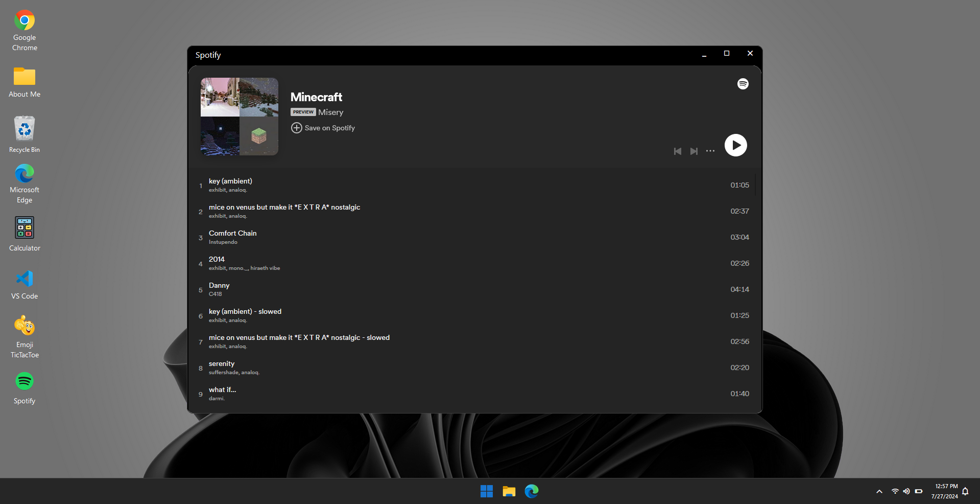Viewport: 980px width, 504px height.
Task: Play the Minecraft playlist
Action: point(735,145)
